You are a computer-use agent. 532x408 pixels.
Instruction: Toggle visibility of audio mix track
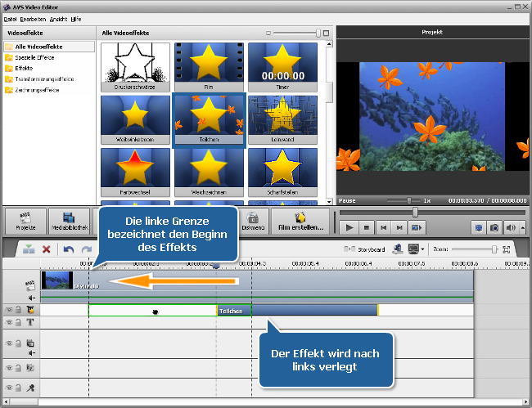click(x=9, y=368)
